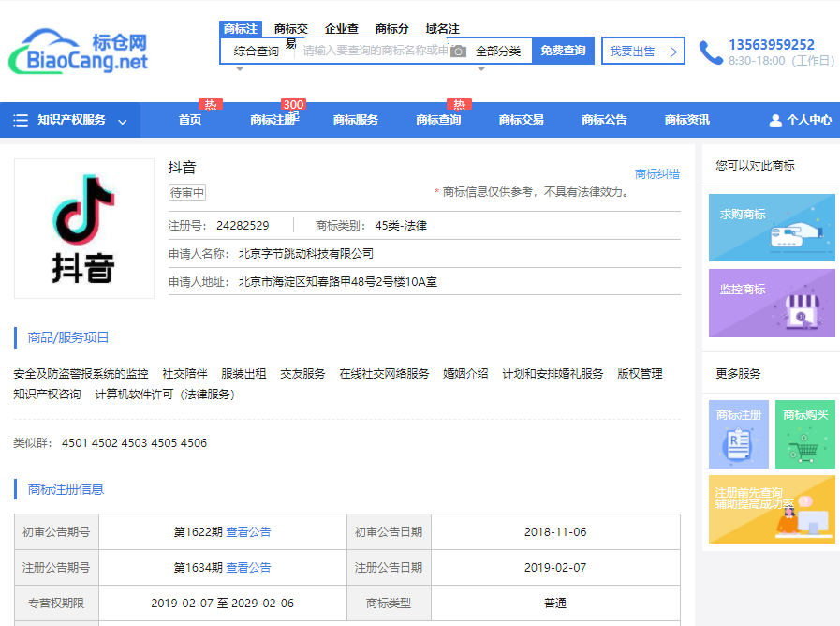Click the 我要出售 button

(642, 51)
